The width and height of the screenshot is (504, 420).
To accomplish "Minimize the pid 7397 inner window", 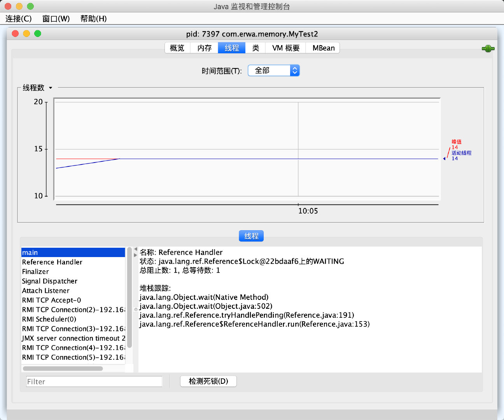I will [26, 33].
